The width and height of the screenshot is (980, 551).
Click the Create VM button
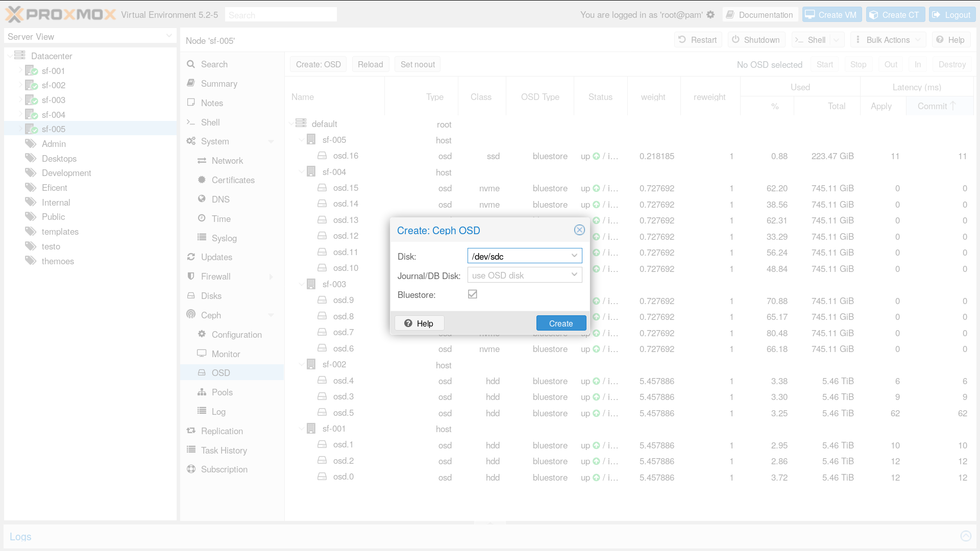point(832,15)
